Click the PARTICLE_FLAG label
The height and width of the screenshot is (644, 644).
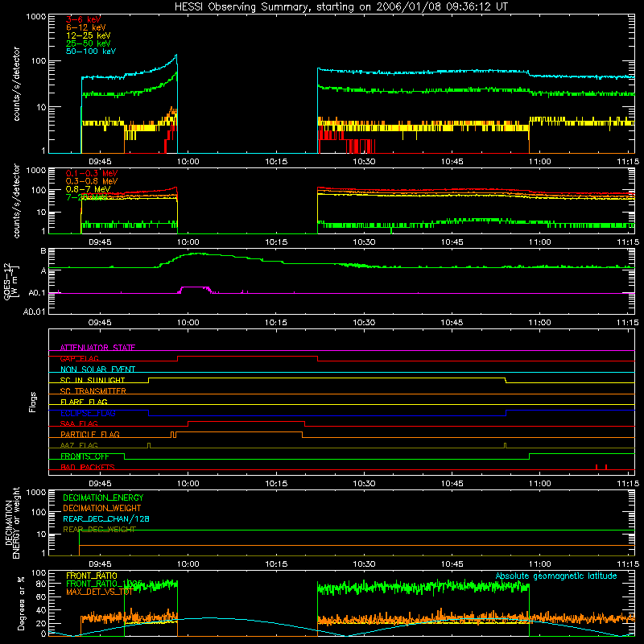click(90, 434)
